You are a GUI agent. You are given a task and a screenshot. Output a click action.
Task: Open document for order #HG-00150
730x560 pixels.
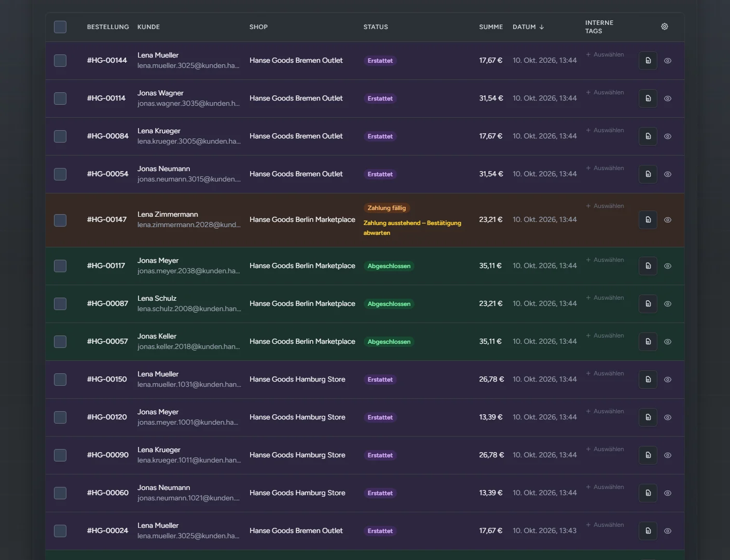648,380
